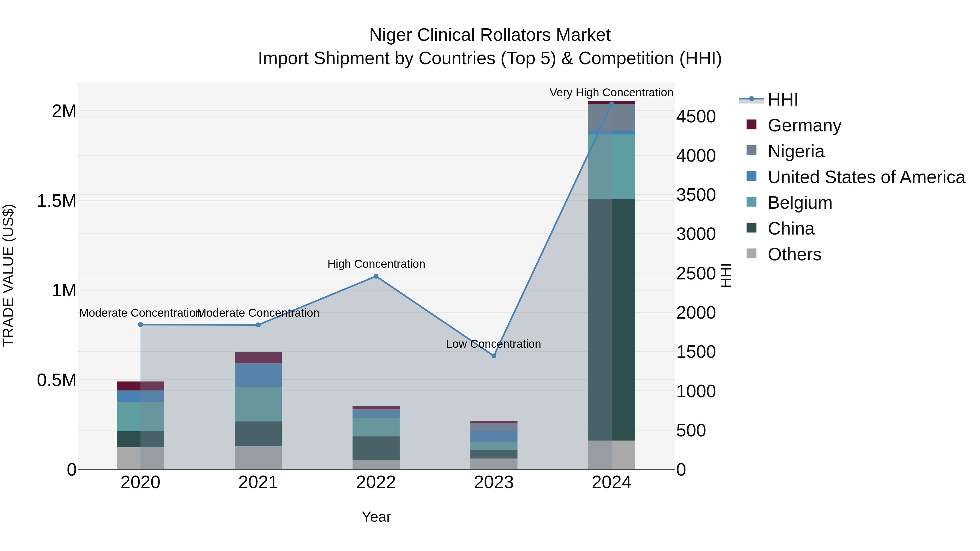980x551 pixels.
Task: Toggle the China legend entry label
Action: click(x=791, y=229)
